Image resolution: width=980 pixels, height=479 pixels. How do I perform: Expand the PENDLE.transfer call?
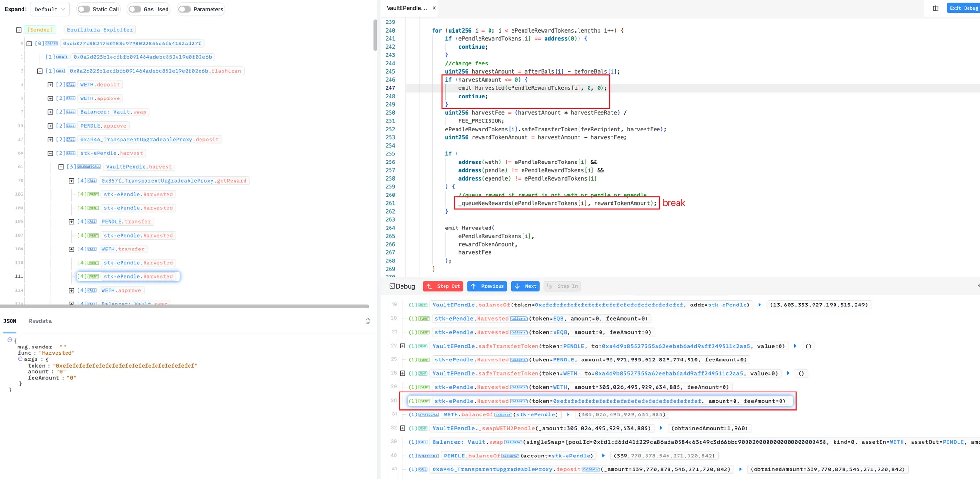click(71, 222)
